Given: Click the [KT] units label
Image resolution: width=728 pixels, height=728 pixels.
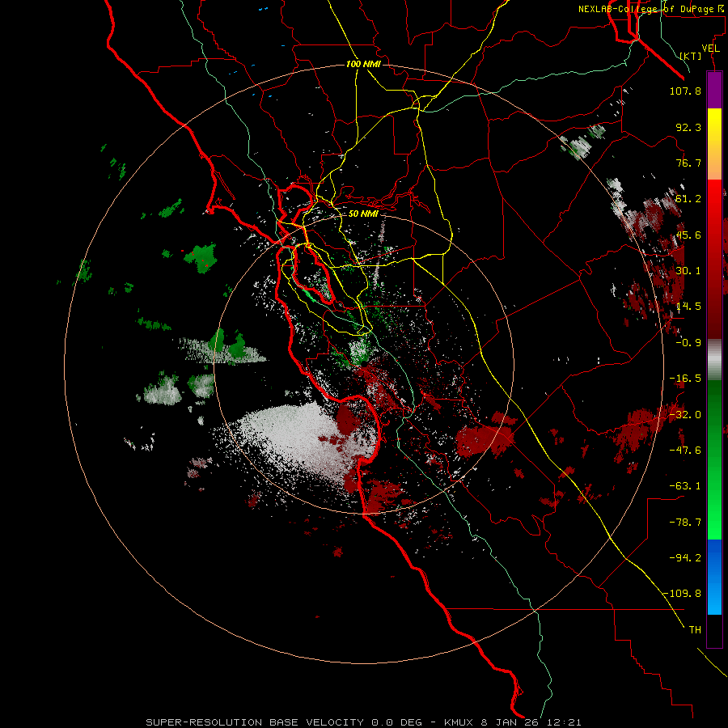Looking at the screenshot, I should [x=691, y=56].
